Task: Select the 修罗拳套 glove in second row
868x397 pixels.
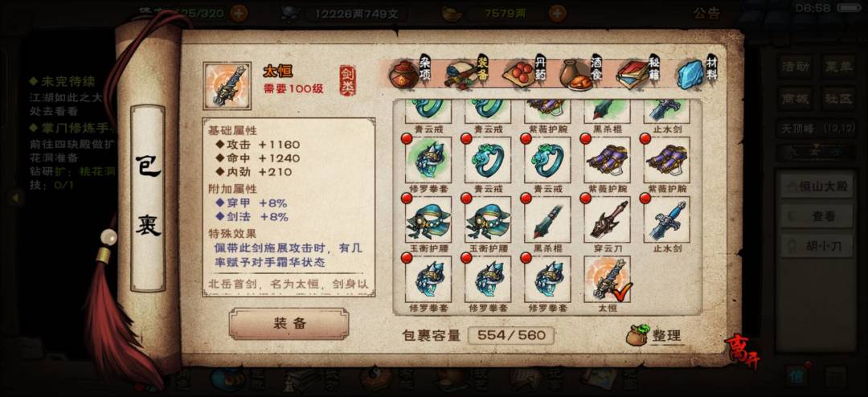Action: pos(428,160)
